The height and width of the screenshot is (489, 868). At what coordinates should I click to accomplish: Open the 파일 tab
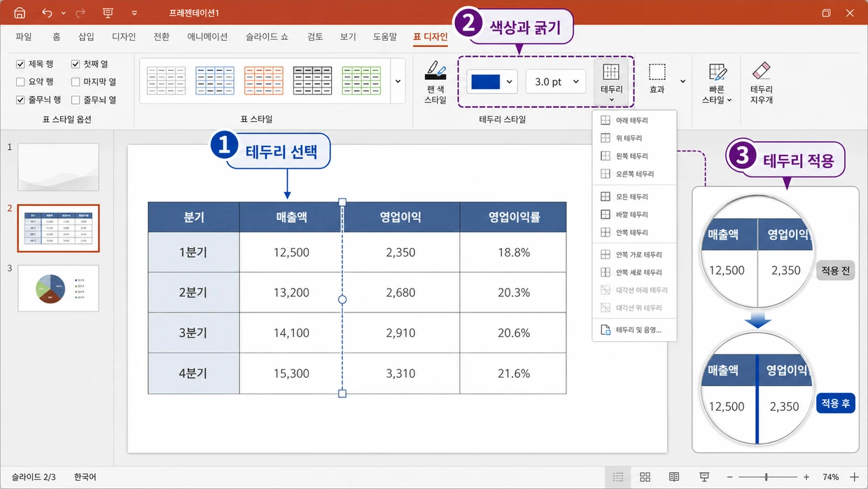click(x=24, y=37)
